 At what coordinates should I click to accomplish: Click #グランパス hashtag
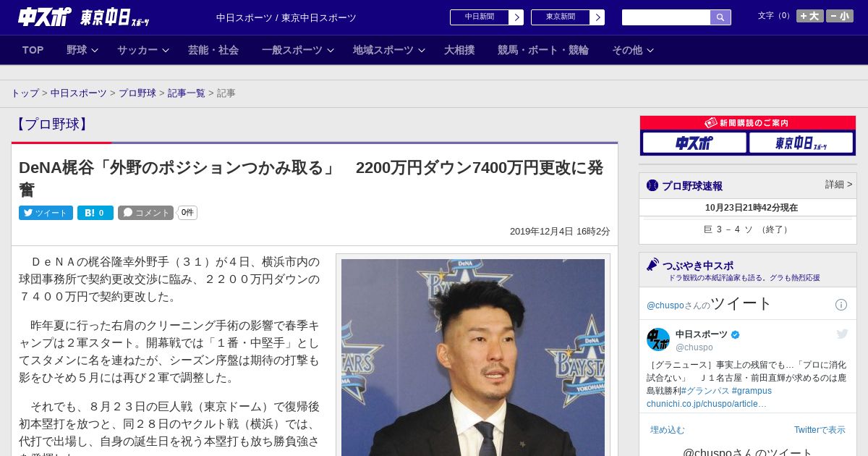point(705,391)
